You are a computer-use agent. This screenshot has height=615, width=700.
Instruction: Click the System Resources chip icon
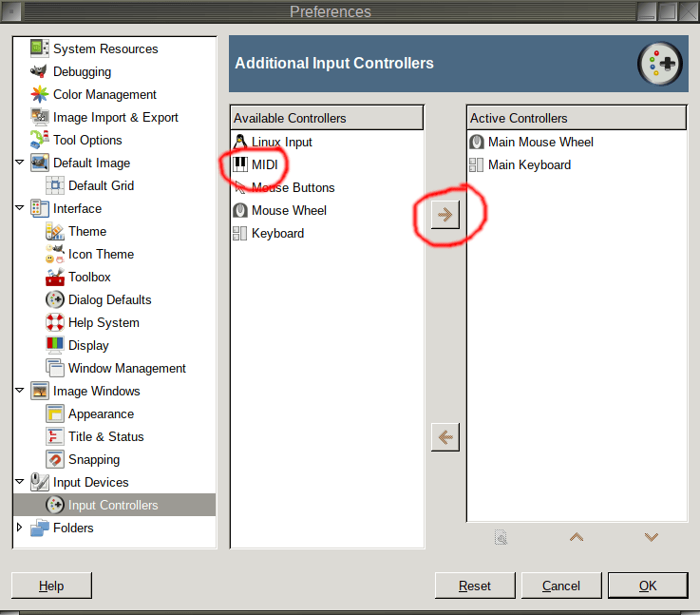[x=39, y=48]
